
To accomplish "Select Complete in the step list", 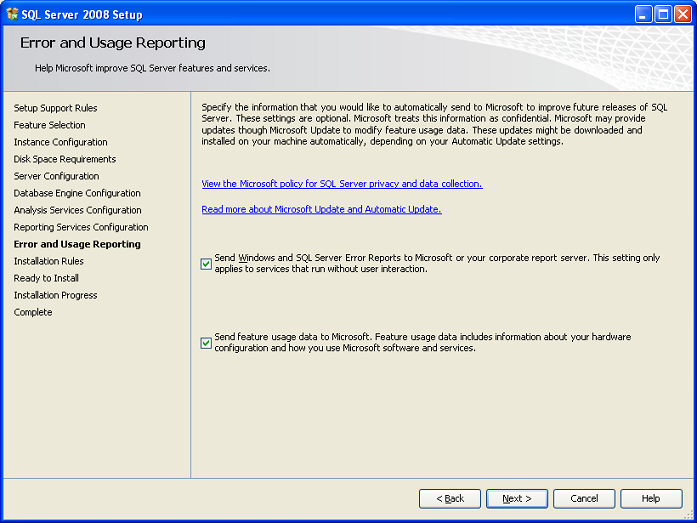I will click(x=33, y=312).
